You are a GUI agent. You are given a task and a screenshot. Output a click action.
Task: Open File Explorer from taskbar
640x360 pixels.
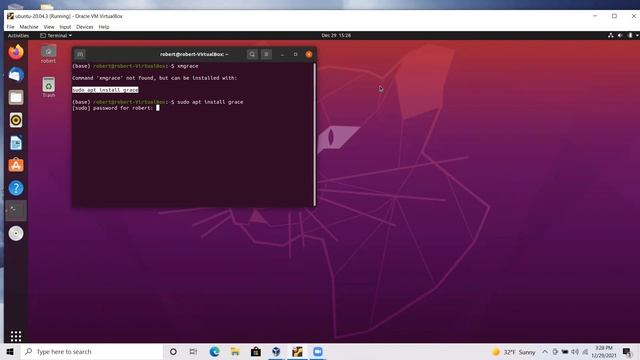click(235, 351)
